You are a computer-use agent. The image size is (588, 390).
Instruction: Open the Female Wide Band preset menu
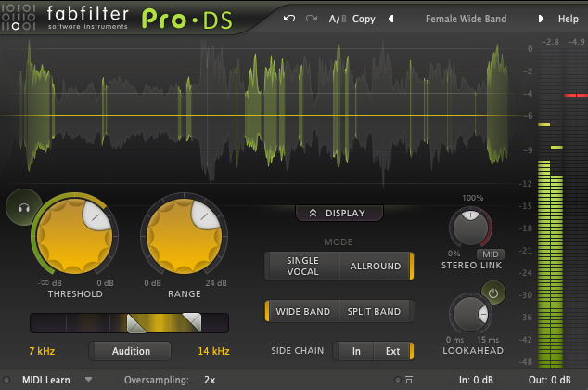click(466, 19)
